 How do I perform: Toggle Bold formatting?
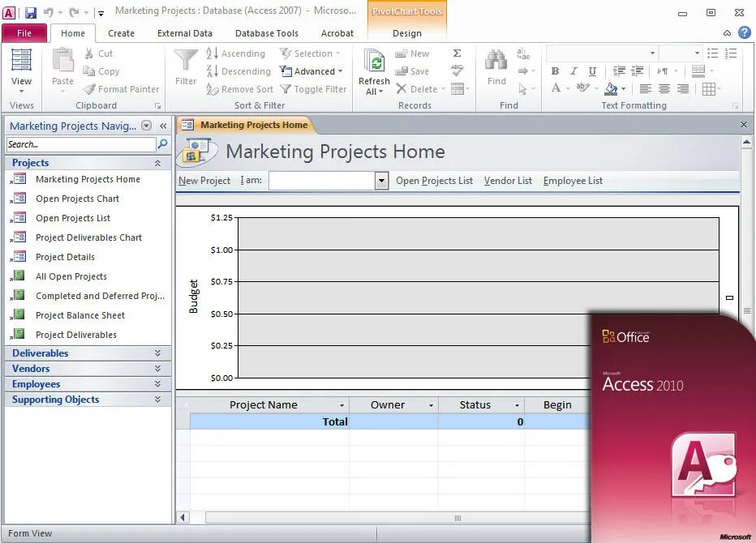click(x=555, y=71)
